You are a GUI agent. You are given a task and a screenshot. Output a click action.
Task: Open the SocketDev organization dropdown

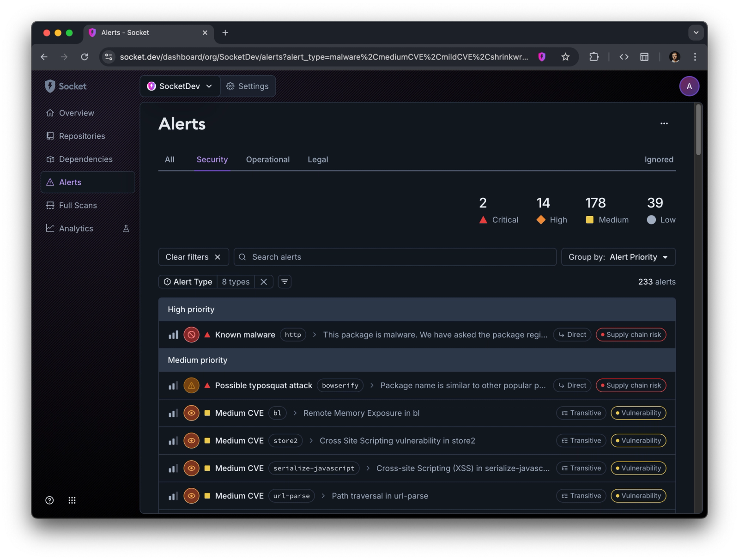click(x=180, y=86)
